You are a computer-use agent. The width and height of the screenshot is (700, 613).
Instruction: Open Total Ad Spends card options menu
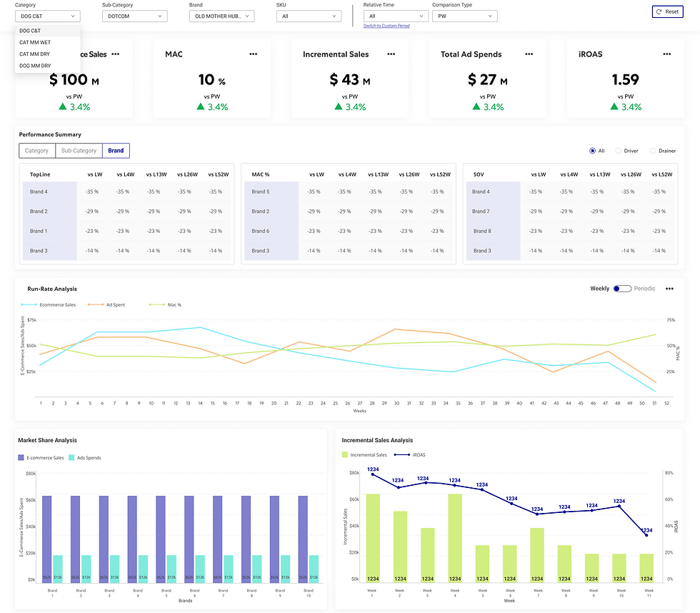coord(529,54)
